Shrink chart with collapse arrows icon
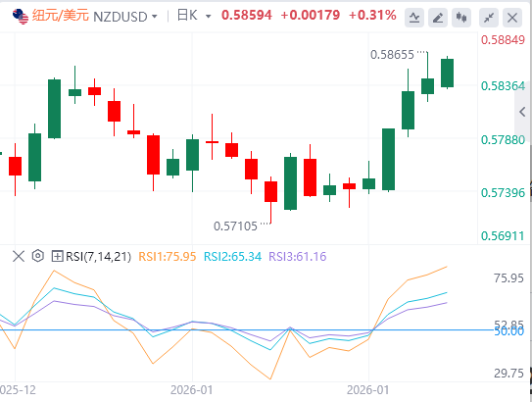532x402 pixels. [x=489, y=17]
